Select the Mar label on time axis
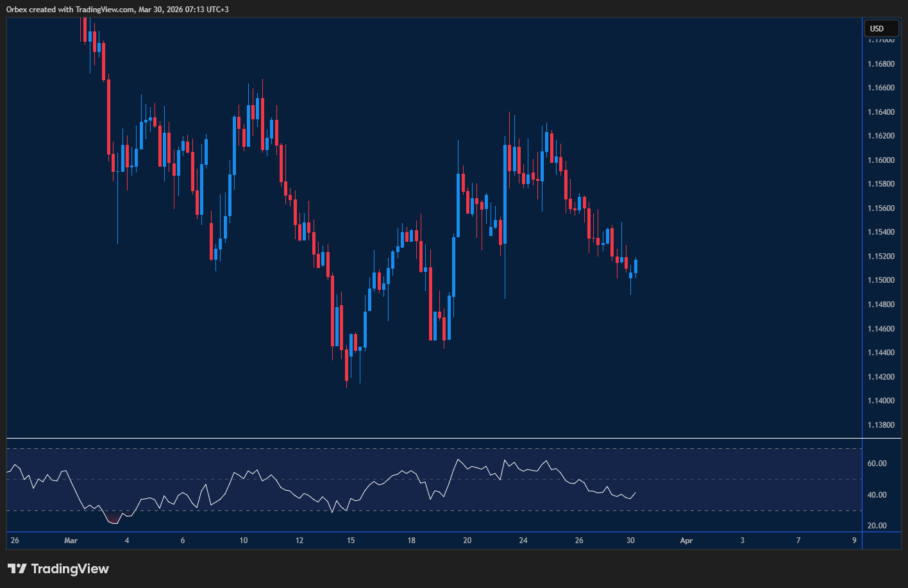Viewport: 908px width, 588px height. [x=71, y=541]
